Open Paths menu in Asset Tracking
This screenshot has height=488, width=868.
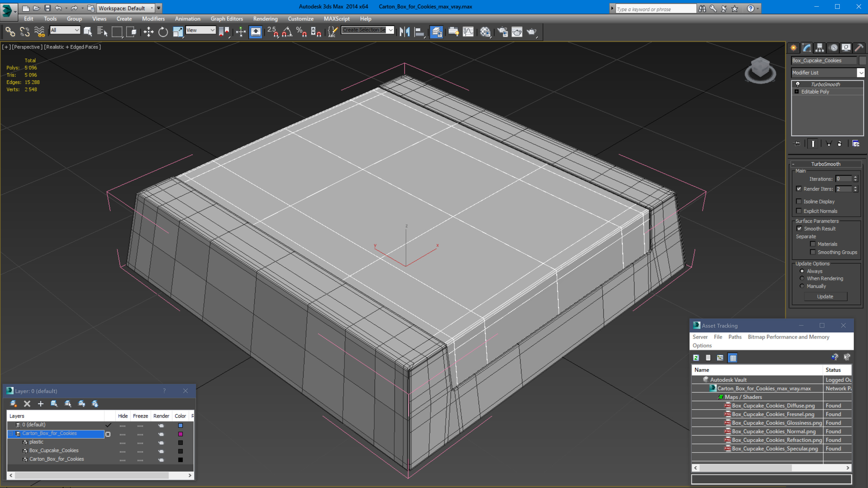(734, 337)
